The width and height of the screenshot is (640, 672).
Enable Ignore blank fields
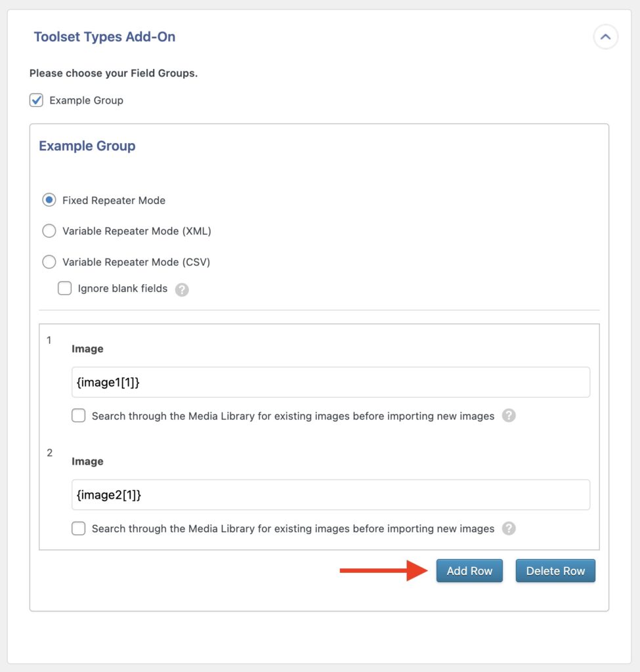pos(64,288)
